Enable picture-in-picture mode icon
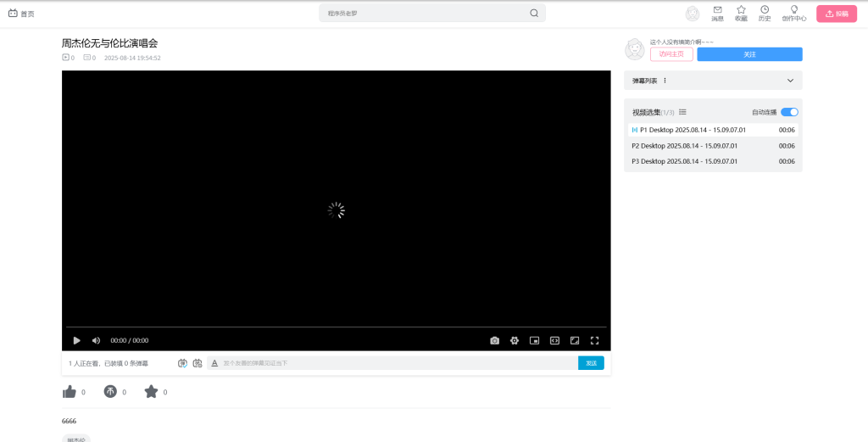Viewport: 868px width, 442px height. [534, 340]
